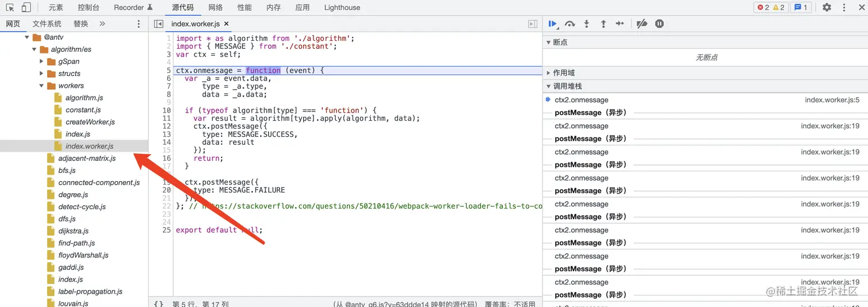The width and height of the screenshot is (868, 307).
Task: Hide the debugger sidebar toggle icon
Action: [x=533, y=24]
